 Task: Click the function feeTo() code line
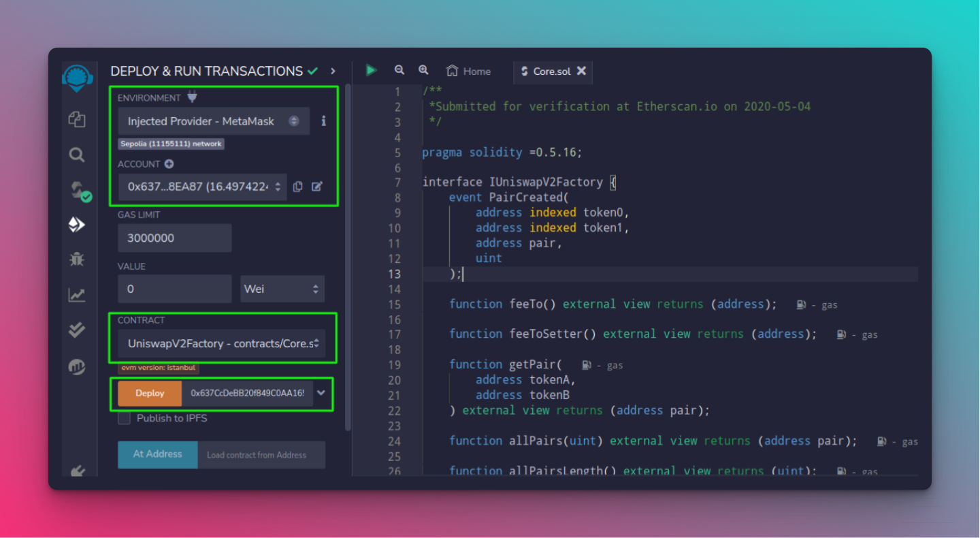[x=612, y=304]
